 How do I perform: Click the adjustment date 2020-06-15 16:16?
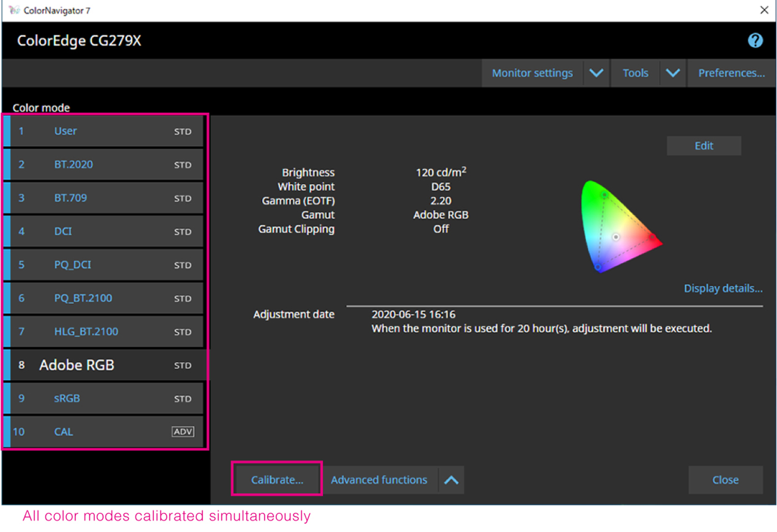coord(413,315)
